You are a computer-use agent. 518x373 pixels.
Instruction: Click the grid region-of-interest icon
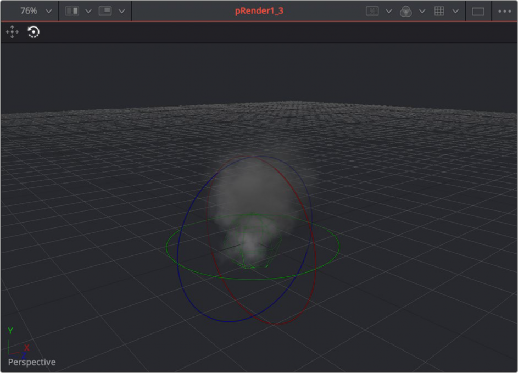point(439,11)
